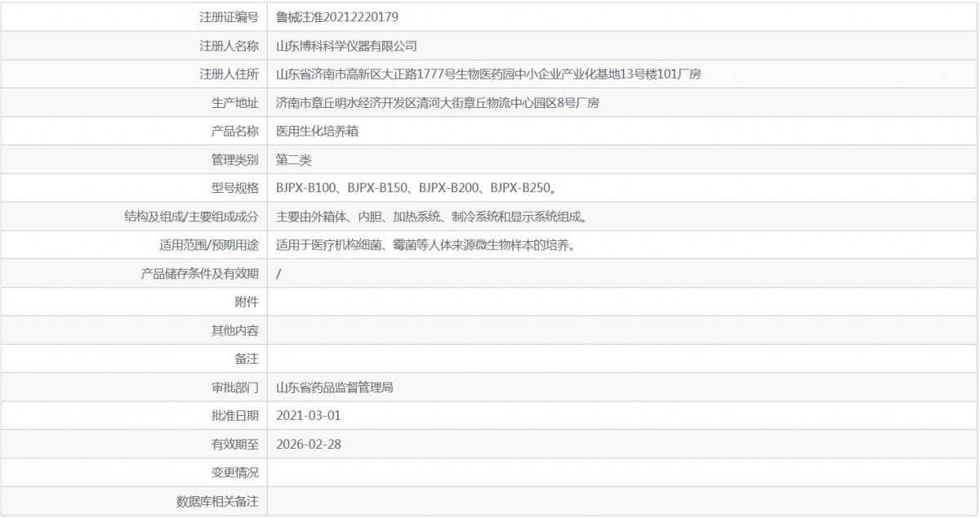Screen dimensions: 980x519
Task: Select category value 第二类
Action: [x=294, y=159]
